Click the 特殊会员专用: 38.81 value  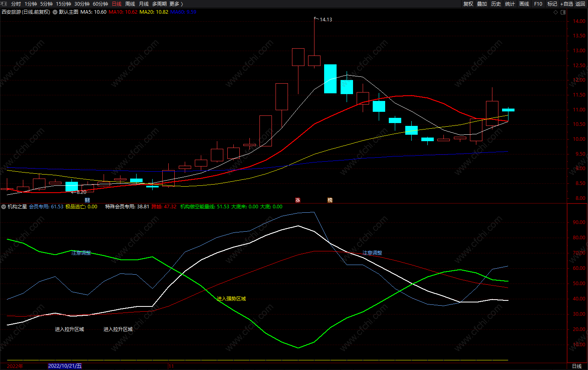[x=127, y=207]
